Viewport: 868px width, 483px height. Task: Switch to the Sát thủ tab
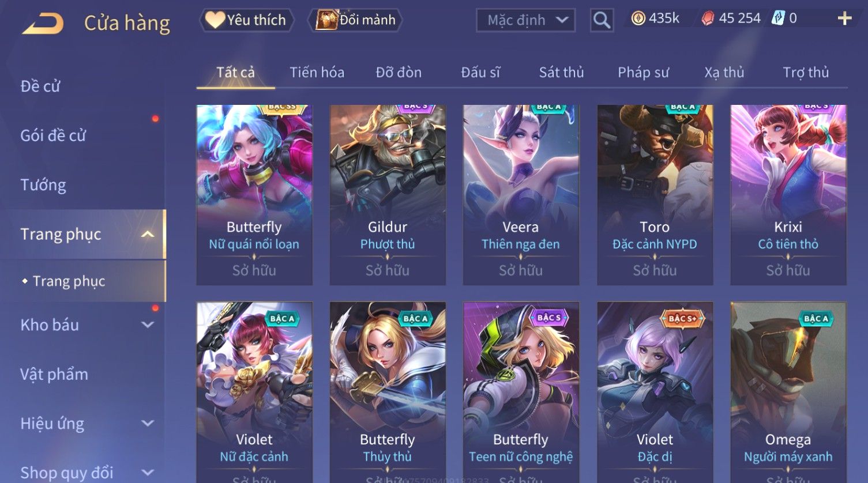561,73
